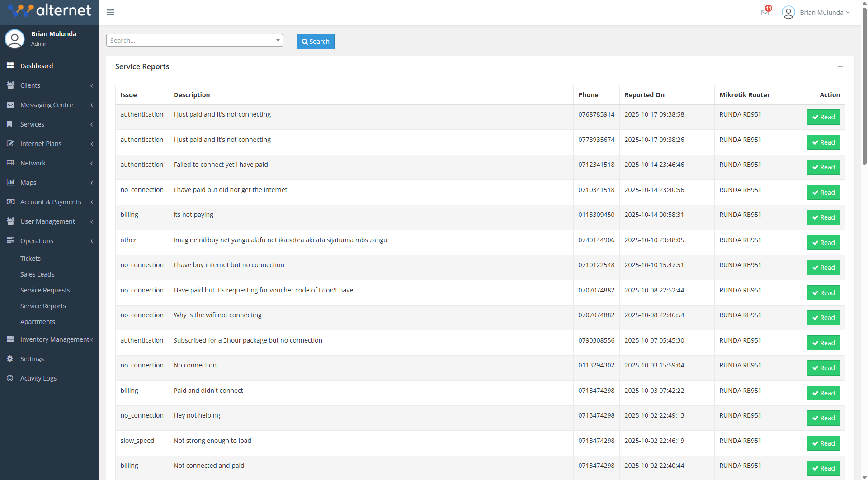The width and height of the screenshot is (868, 480).
Task: Expand the Account & Payments menu
Action: 50,202
